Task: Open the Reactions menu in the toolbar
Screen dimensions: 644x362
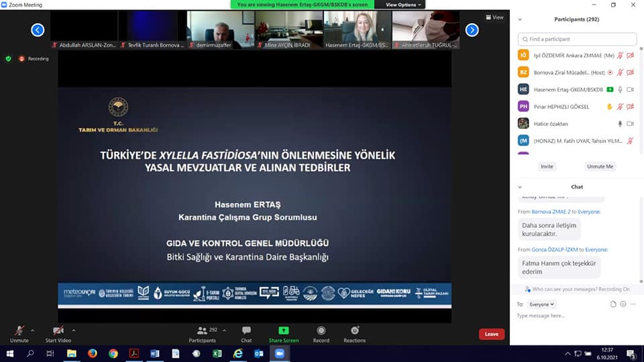Action: pyautogui.click(x=354, y=333)
